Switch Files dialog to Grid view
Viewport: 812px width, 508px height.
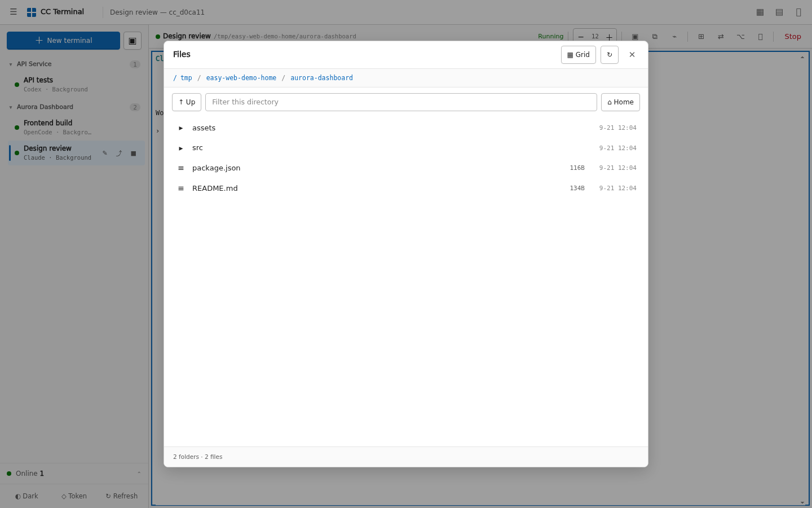click(x=579, y=55)
